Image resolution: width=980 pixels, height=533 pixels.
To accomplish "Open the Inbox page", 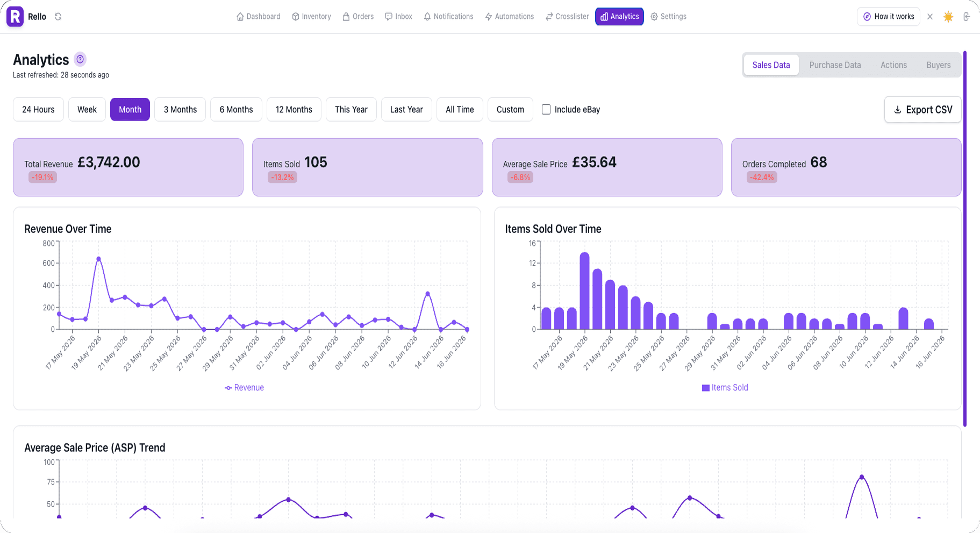I will [x=399, y=17].
